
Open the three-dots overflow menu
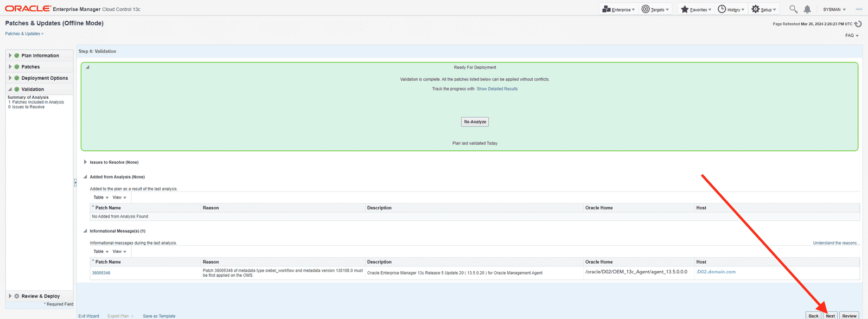[859, 9]
